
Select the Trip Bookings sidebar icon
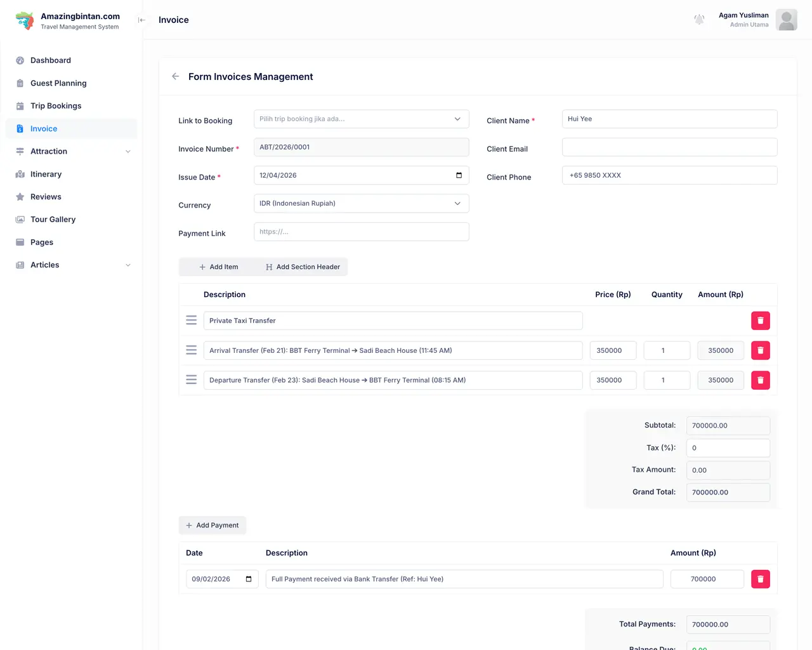pos(20,105)
